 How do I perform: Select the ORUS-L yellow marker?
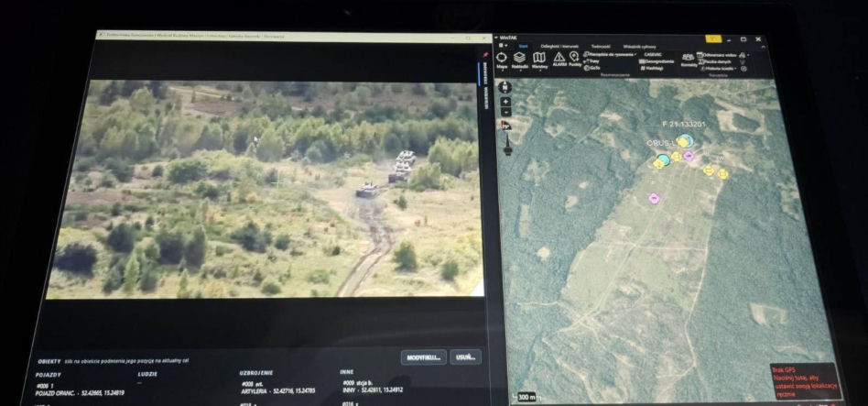tap(683, 143)
